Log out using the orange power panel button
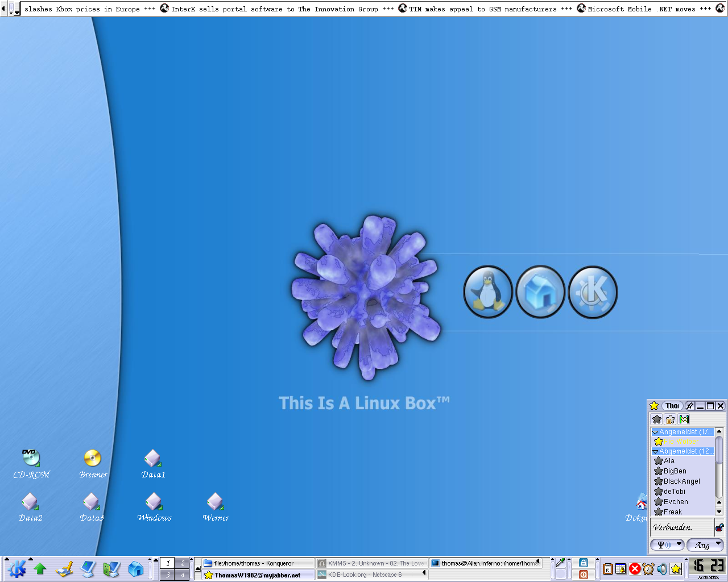This screenshot has height=582, width=728. coord(583,575)
